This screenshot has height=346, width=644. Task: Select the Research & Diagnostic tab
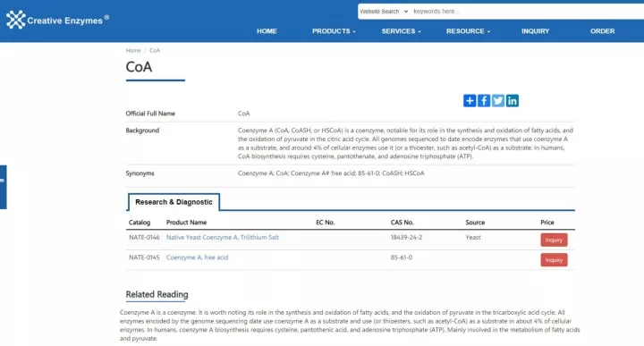[174, 202]
